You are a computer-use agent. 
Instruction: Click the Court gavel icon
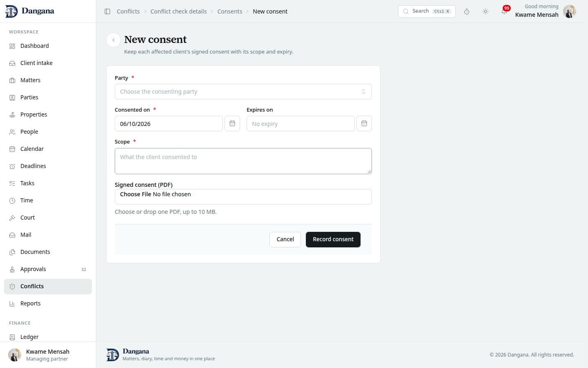12,218
